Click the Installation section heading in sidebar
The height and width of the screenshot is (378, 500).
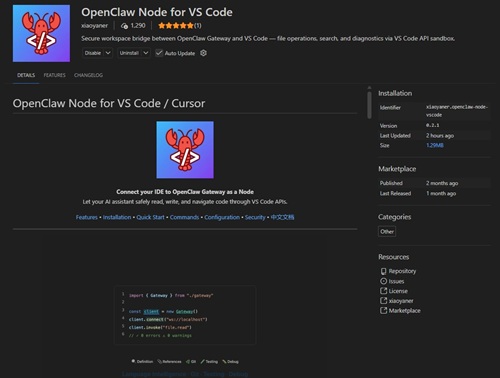395,93
